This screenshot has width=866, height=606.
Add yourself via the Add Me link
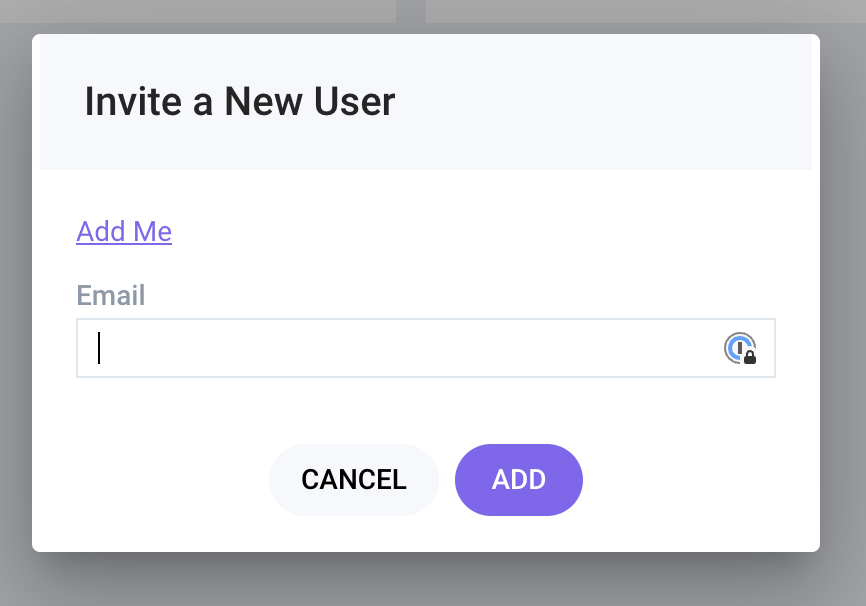(x=124, y=232)
